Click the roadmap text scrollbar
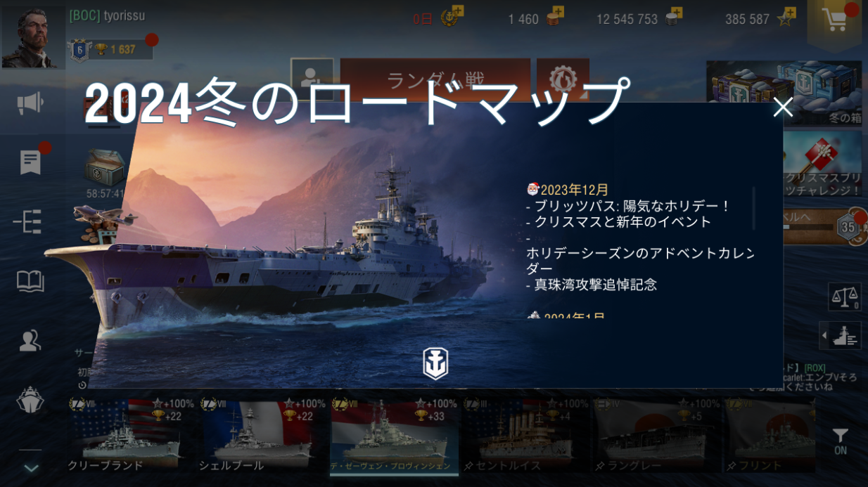868x487 pixels. pyautogui.click(x=754, y=209)
